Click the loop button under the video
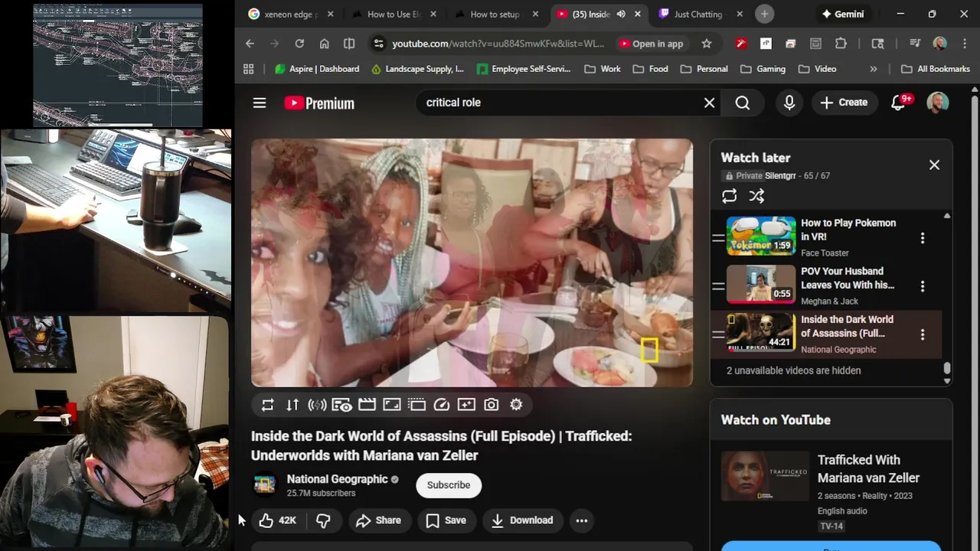Viewport: 980px width, 551px height. 267,405
